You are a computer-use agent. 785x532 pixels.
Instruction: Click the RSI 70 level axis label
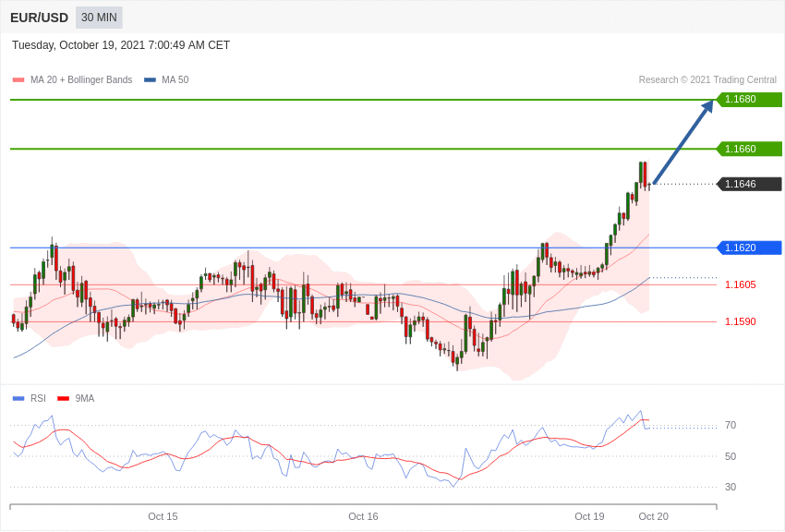tap(731, 425)
